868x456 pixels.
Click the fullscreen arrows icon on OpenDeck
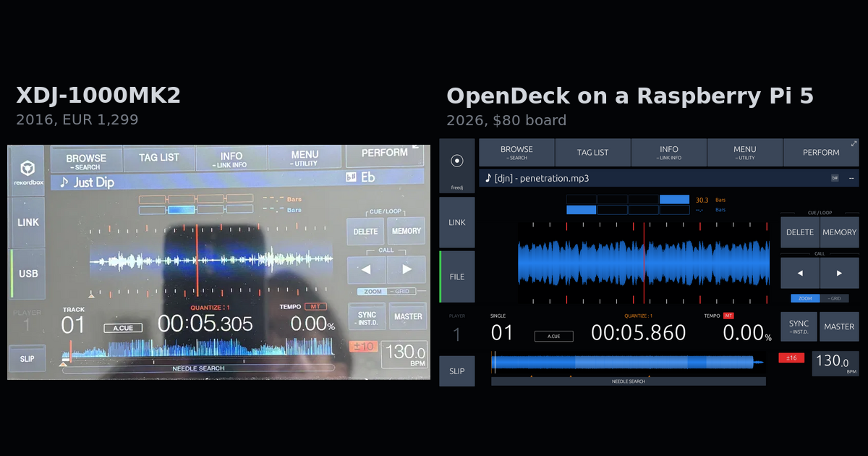(x=854, y=143)
